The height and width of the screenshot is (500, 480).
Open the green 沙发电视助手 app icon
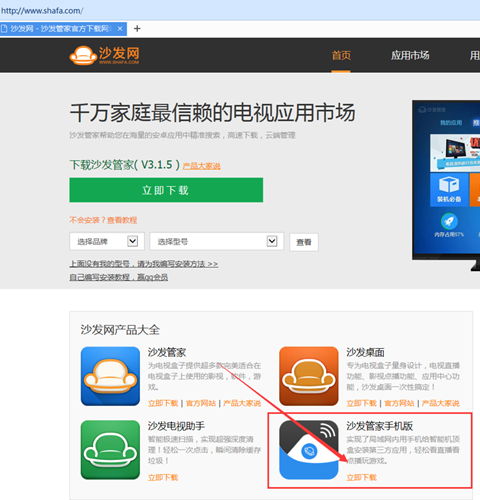pos(110,450)
